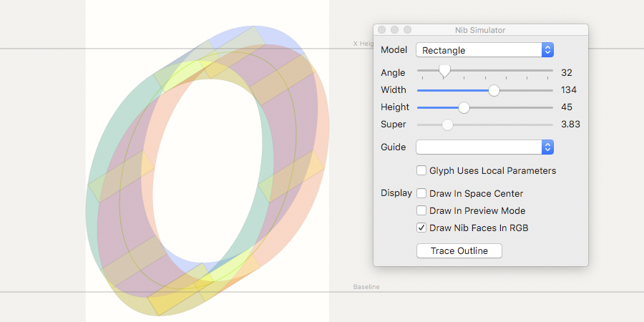Viewport: 644px width, 322px height.
Task: Open the empty Guide dropdown
Action: (484, 147)
